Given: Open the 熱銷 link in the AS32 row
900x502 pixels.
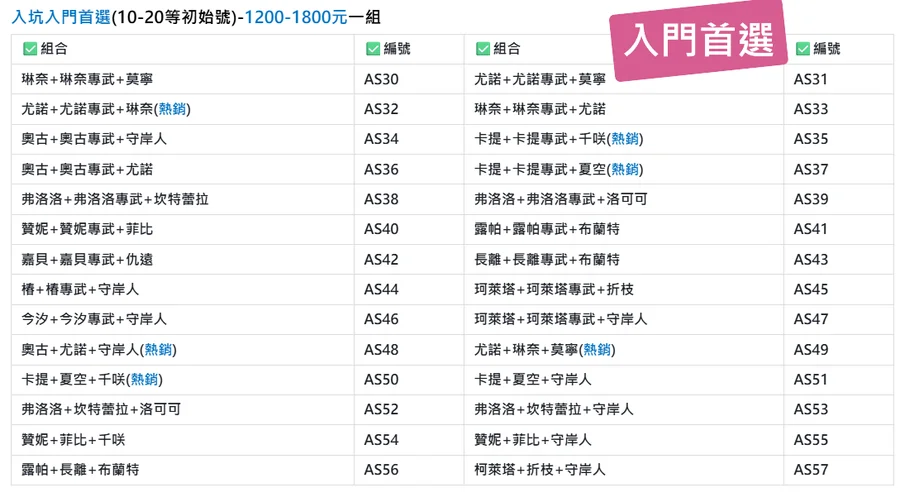Looking at the screenshot, I should [x=174, y=109].
